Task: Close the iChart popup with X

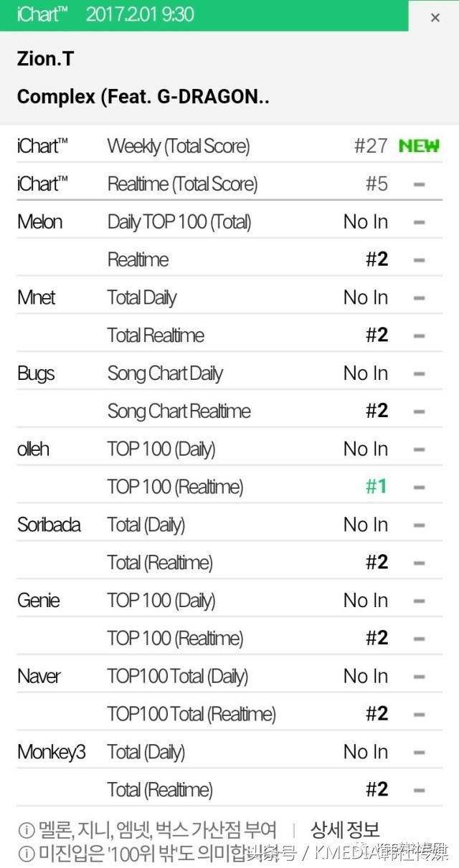Action: pos(435,17)
